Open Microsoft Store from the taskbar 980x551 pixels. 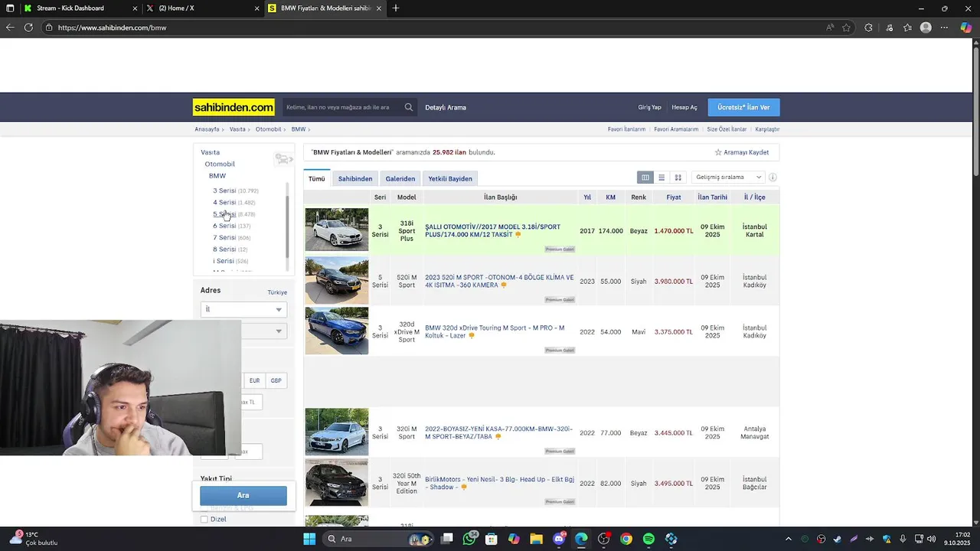click(492, 539)
